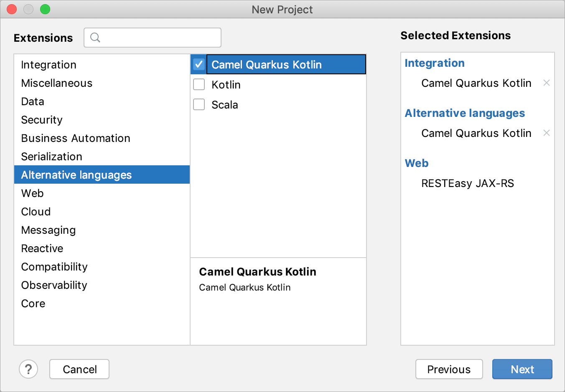Select the Observability category
Image resolution: width=565 pixels, height=392 pixels.
tap(102, 285)
